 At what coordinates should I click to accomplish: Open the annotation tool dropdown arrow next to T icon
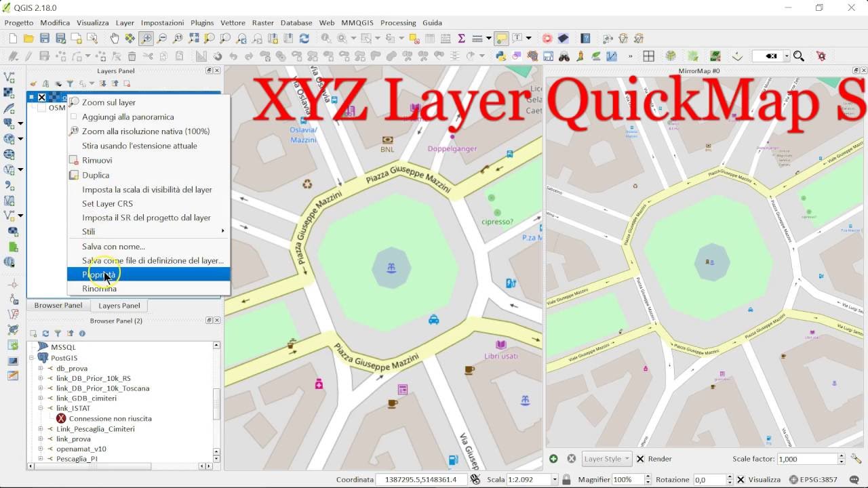pyautogui.click(x=528, y=39)
